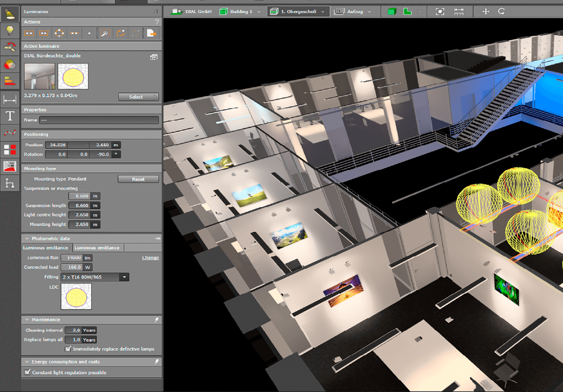
Task: Collapse the Photometric data section
Action: [27, 239]
